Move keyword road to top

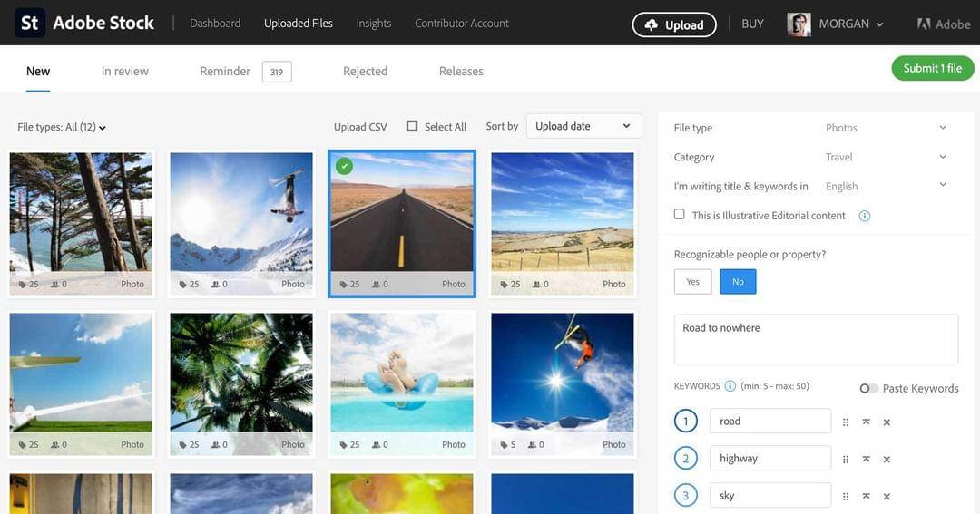pos(867,422)
